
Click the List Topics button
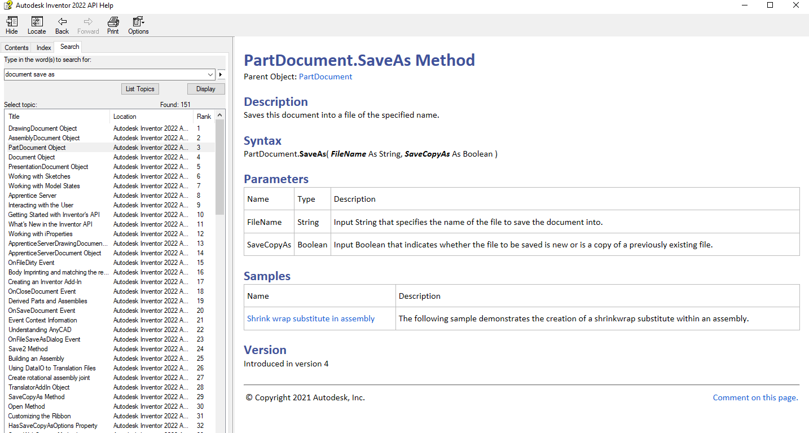140,89
